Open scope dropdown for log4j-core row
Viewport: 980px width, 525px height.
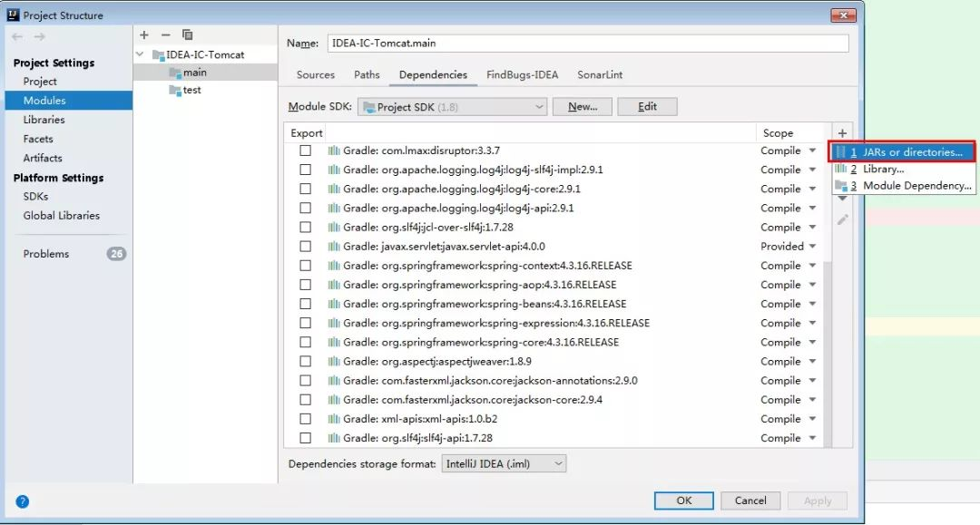click(x=812, y=189)
